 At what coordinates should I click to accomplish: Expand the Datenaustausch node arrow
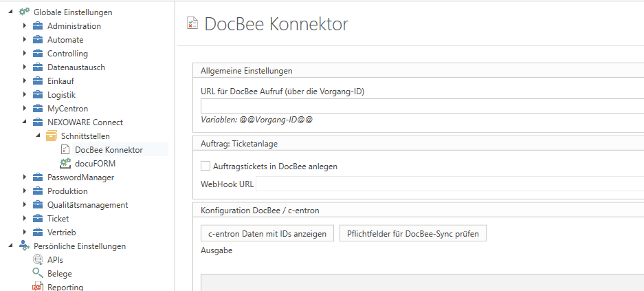(x=25, y=67)
